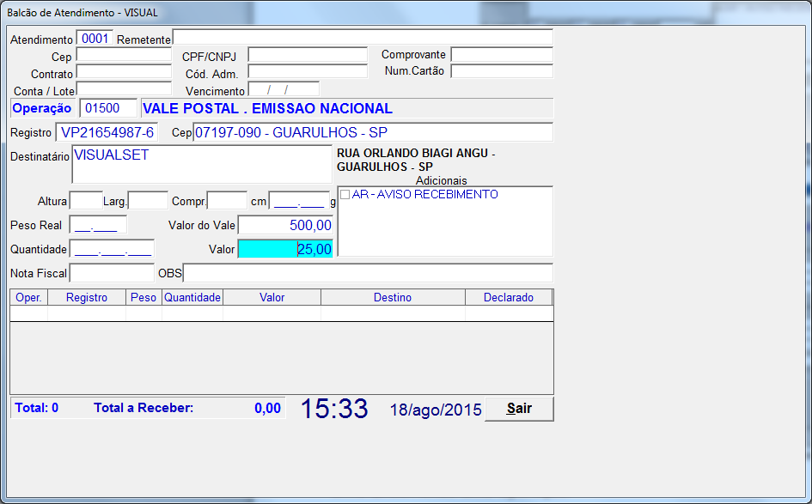Tick the AR - Aviso Recebimento checkbox

click(345, 195)
